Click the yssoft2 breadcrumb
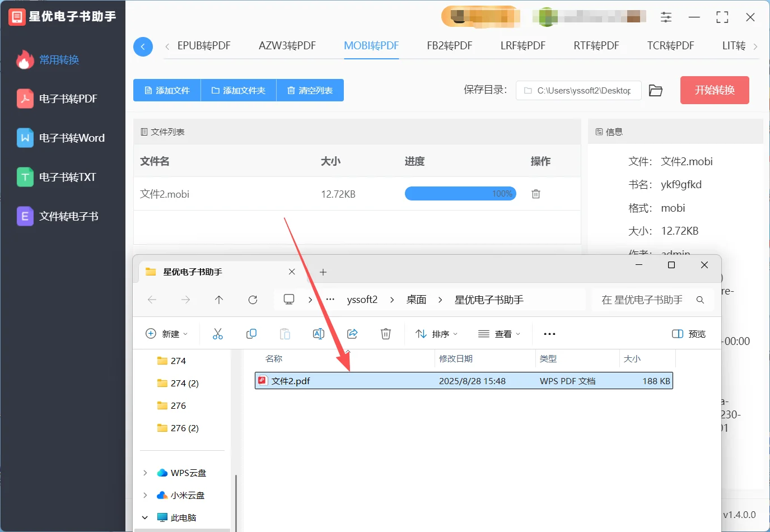This screenshot has width=770, height=532. (362, 300)
